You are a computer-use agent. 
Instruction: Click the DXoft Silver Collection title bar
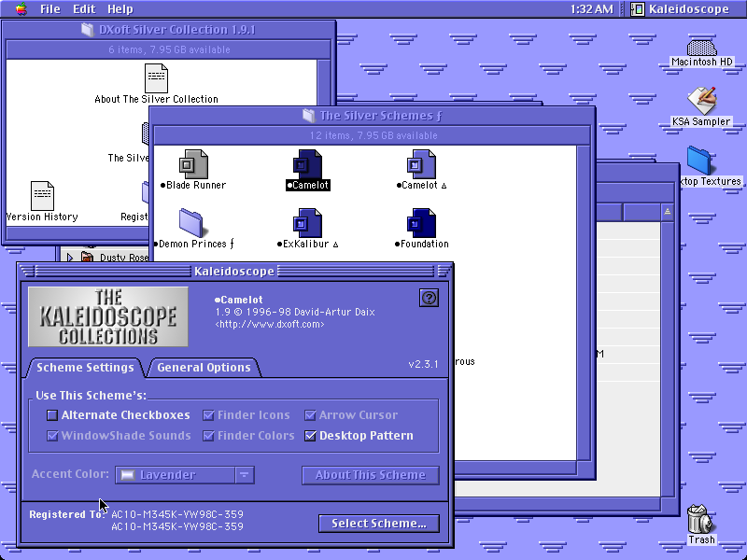coord(169,30)
